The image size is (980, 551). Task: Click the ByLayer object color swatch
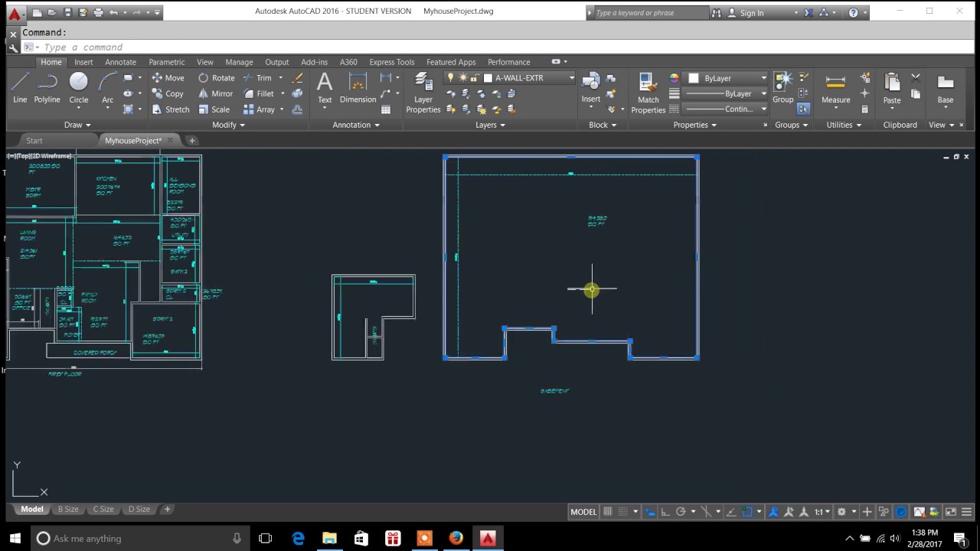click(x=694, y=78)
